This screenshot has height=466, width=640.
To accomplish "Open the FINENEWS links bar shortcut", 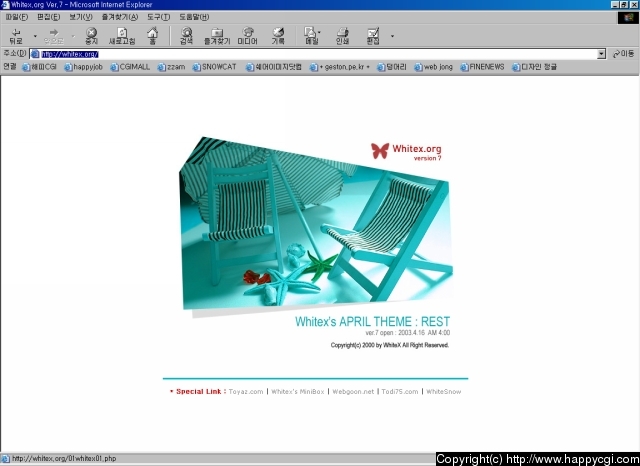I will [482, 67].
